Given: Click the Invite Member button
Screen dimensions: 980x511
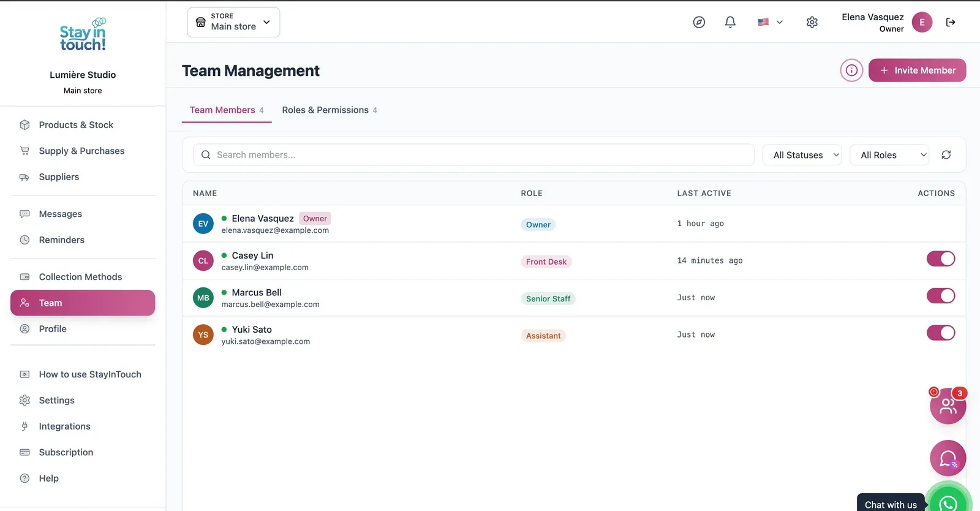Looking at the screenshot, I should 917,70.
